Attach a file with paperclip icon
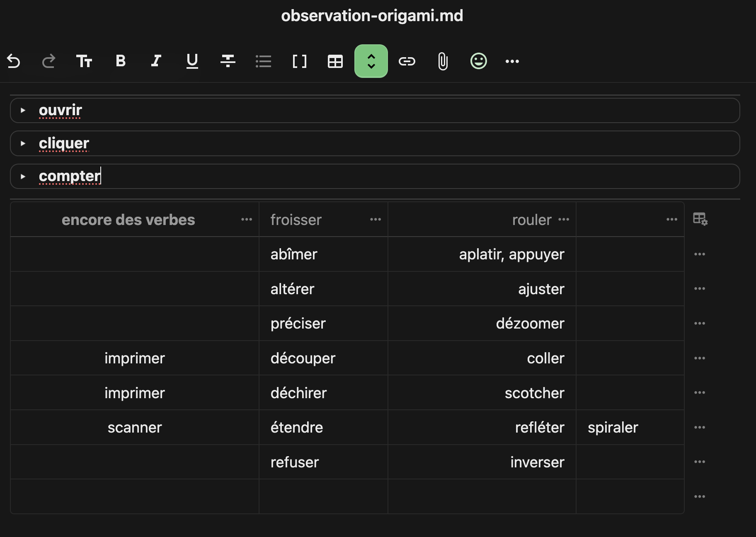756x537 pixels. (443, 61)
